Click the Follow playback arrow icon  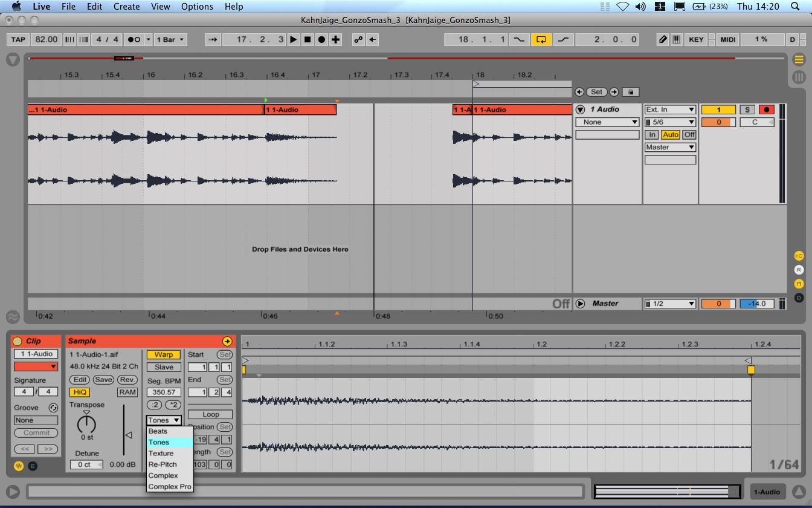213,39
